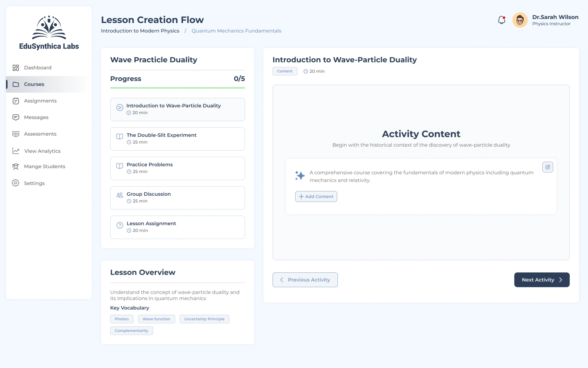Click the notification bell icon

click(x=501, y=20)
